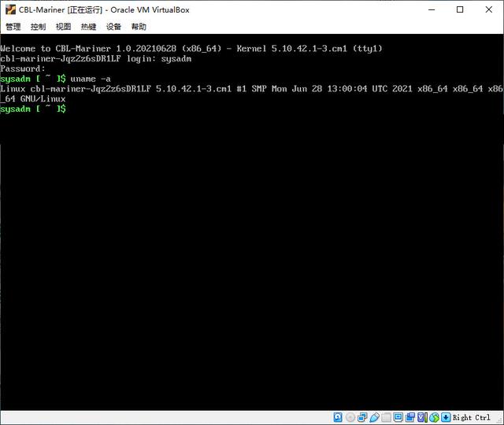Open the 管理 menu

[x=13, y=27]
